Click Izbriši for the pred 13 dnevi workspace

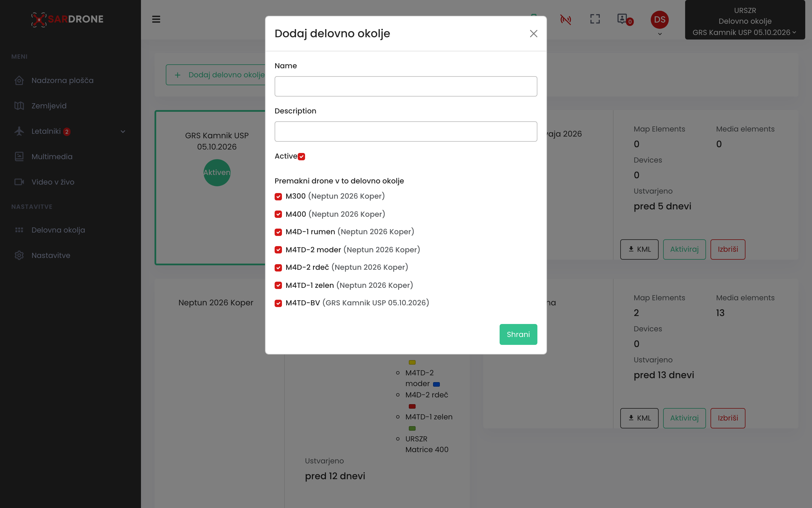pos(728,418)
